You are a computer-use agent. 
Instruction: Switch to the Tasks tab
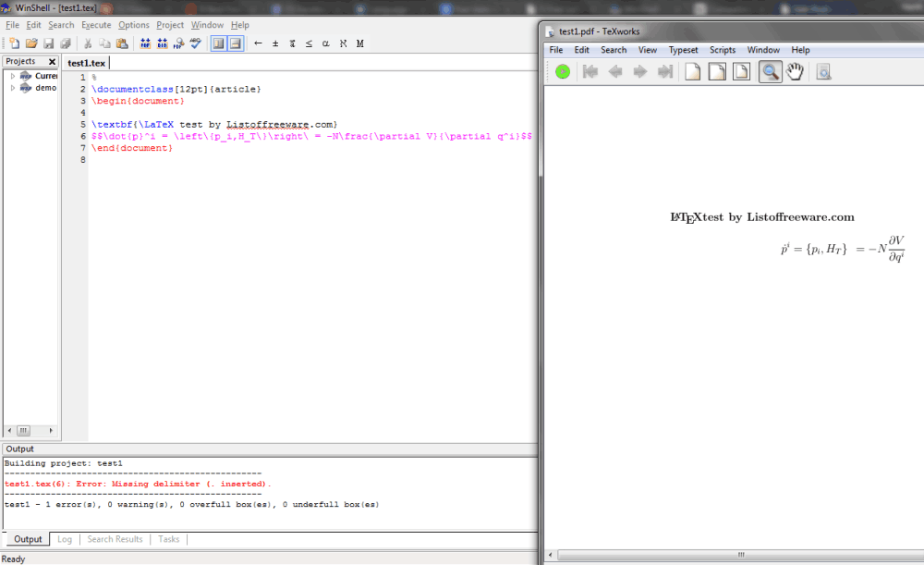pyautogui.click(x=168, y=539)
